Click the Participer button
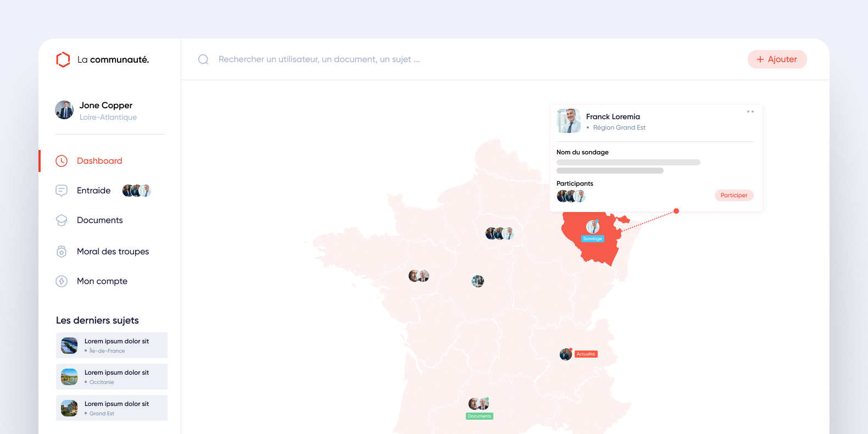The width and height of the screenshot is (868, 434). click(x=733, y=195)
